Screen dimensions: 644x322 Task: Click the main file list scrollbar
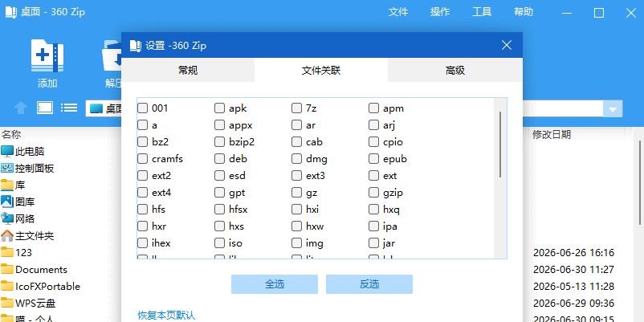(640, 182)
